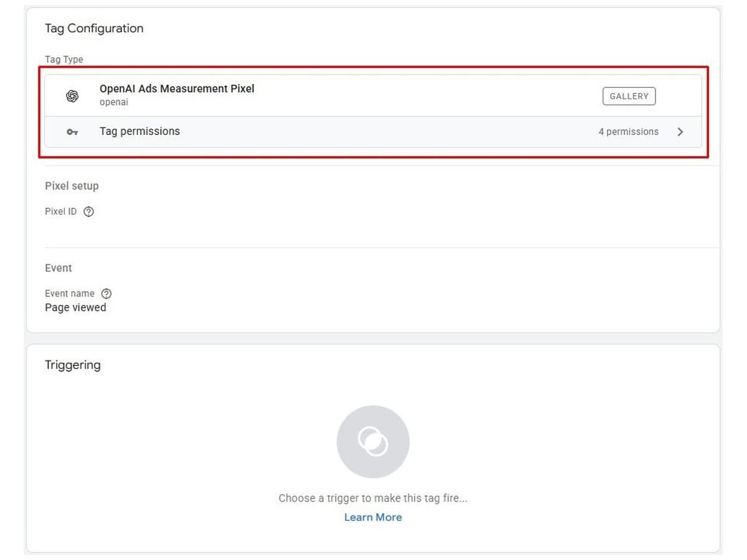Screen dimensions: 747x560
Task: Click the Event name field label
Action: (x=70, y=294)
